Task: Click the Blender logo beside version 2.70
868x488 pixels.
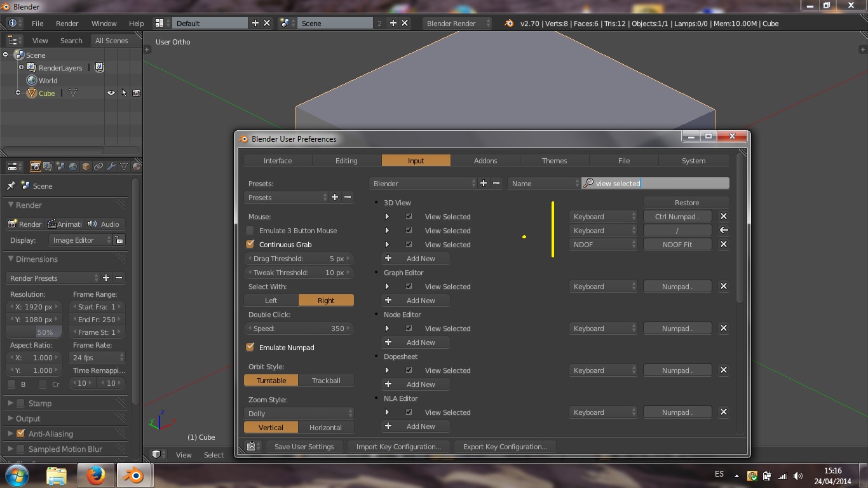Action: [x=508, y=23]
